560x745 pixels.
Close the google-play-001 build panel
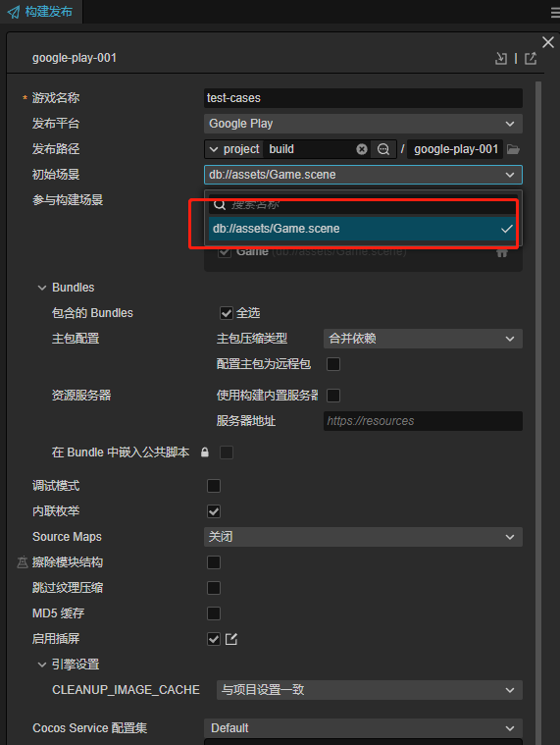548,42
